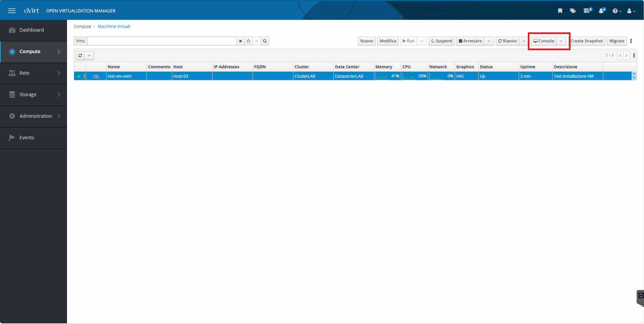Sort by Cluster column header
Viewport: 644px width, 324px height.
click(313, 67)
